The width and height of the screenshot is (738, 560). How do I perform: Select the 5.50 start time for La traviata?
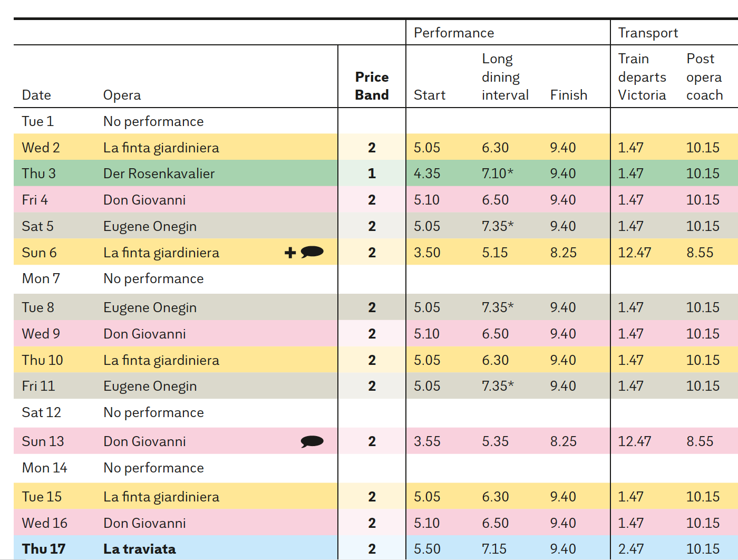click(426, 549)
